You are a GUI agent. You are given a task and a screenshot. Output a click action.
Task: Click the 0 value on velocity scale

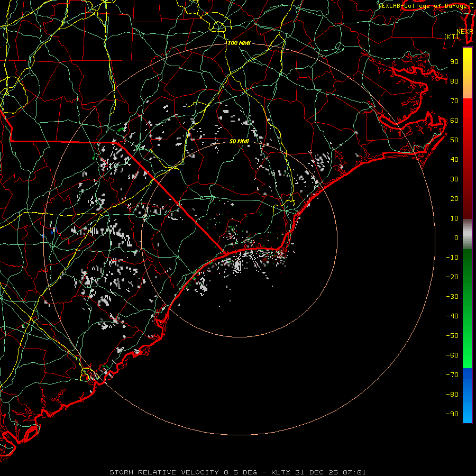click(x=456, y=238)
